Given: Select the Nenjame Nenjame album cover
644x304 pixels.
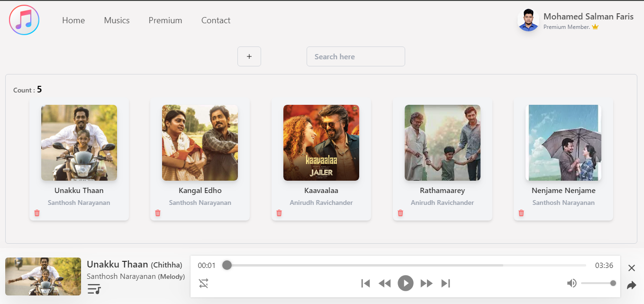Looking at the screenshot, I should [x=563, y=143].
